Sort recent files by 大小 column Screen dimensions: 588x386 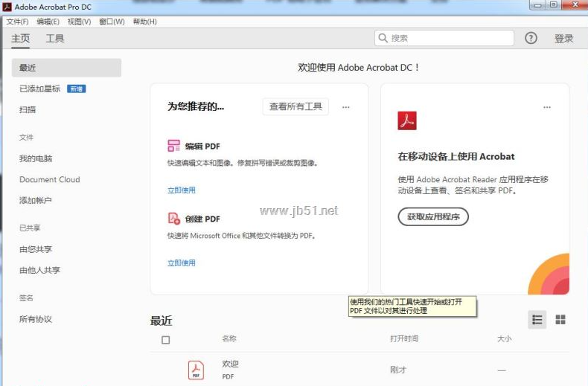tap(504, 339)
